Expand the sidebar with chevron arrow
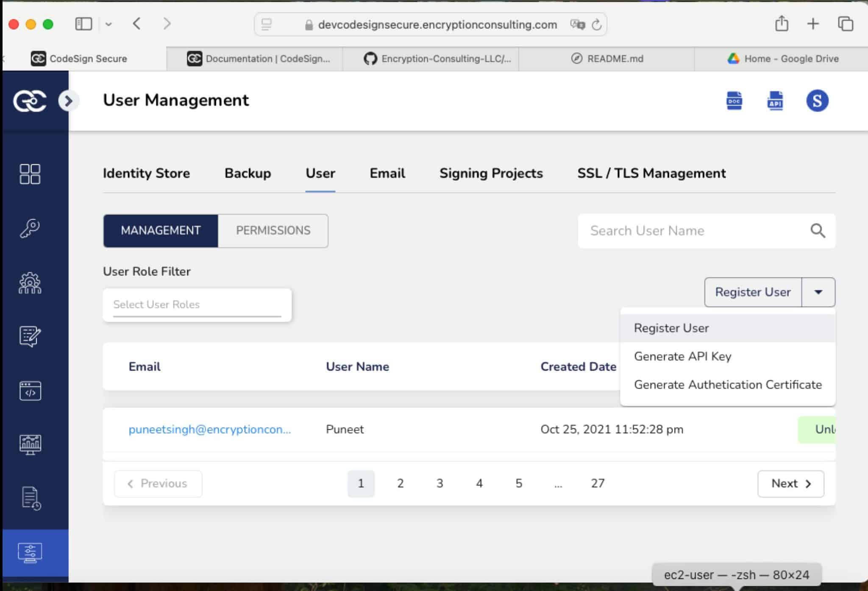The image size is (868, 591). [x=68, y=101]
